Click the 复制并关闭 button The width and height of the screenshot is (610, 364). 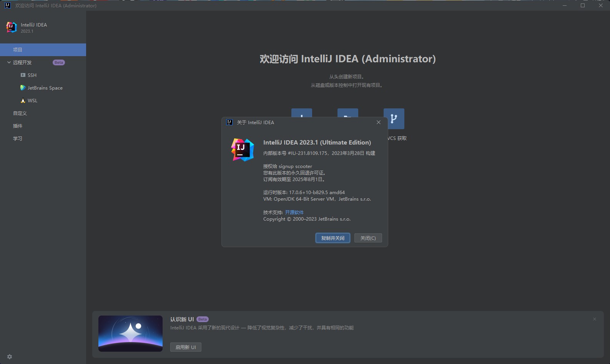tap(333, 238)
